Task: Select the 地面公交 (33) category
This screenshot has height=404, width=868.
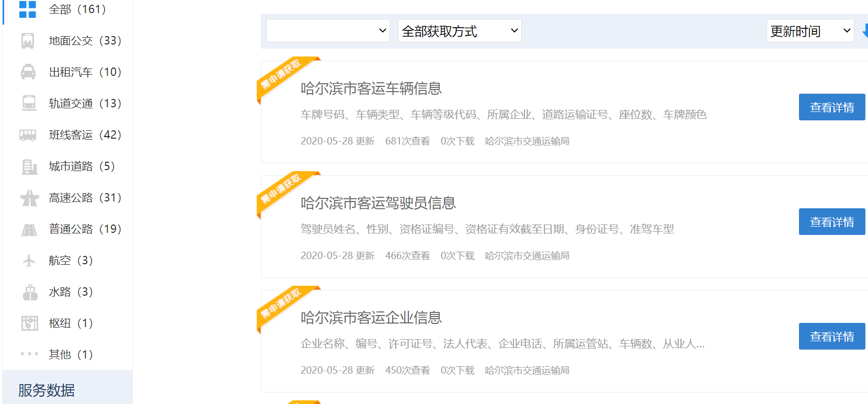Action: coord(85,41)
